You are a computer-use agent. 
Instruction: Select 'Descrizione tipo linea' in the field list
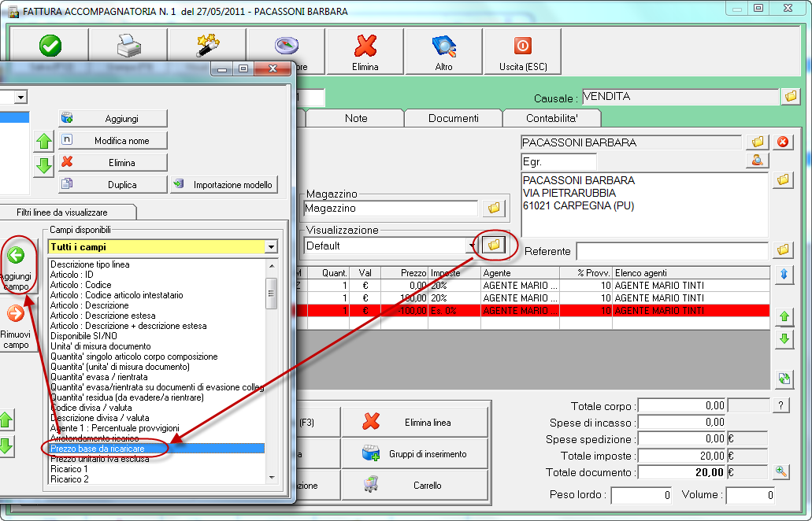pyautogui.click(x=90, y=264)
